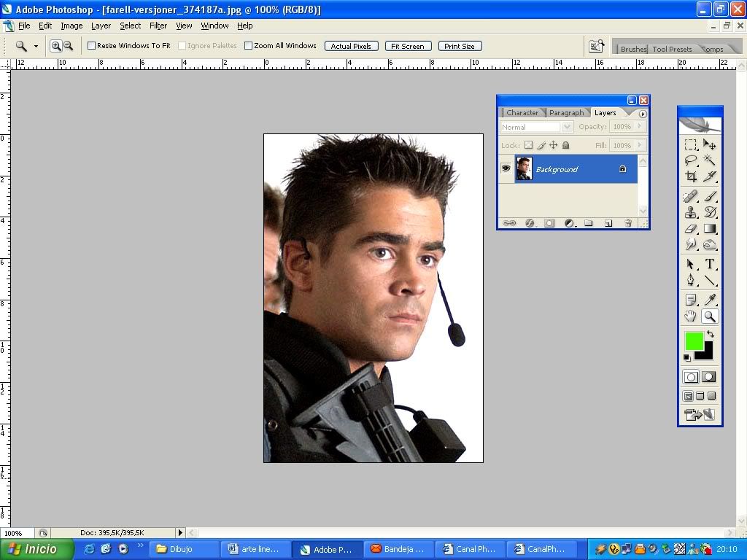The image size is (747, 560).
Task: Click the Print Size button
Action: (x=460, y=46)
